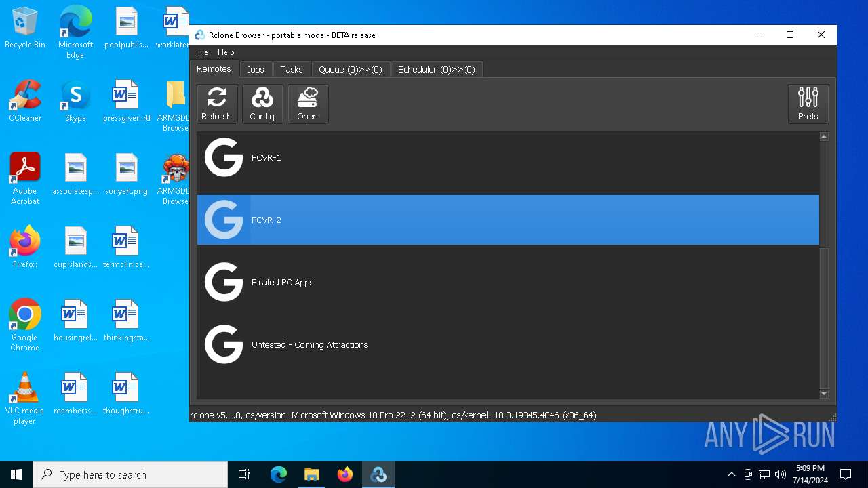Image resolution: width=868 pixels, height=488 pixels.
Task: Click the network icon in system tray
Action: pyautogui.click(x=764, y=474)
